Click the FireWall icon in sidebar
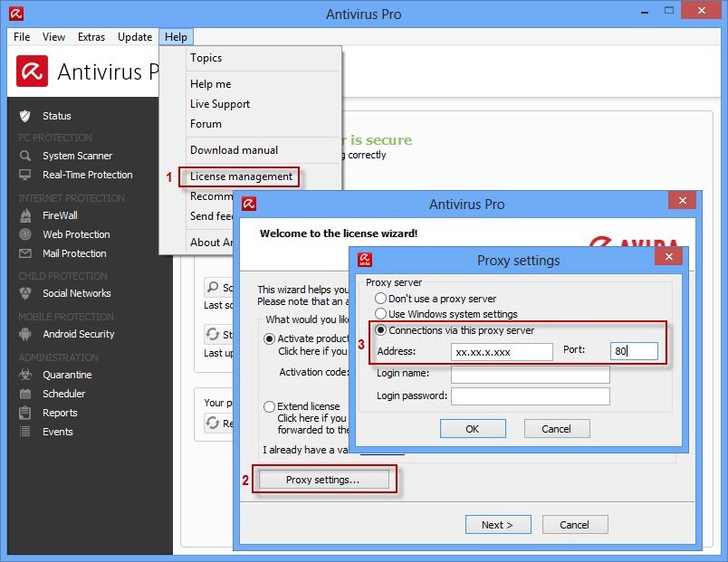Viewport: 728px width, 562px height. click(25, 215)
